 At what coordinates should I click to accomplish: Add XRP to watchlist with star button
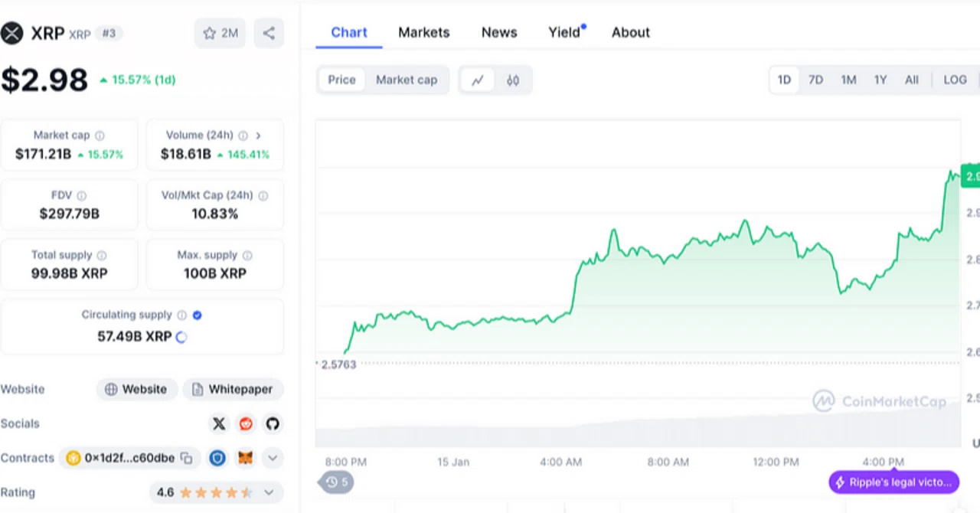coord(220,34)
